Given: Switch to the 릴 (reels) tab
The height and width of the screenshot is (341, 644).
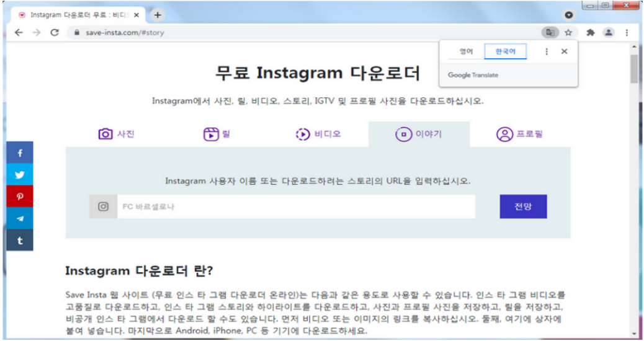Looking at the screenshot, I should (217, 134).
